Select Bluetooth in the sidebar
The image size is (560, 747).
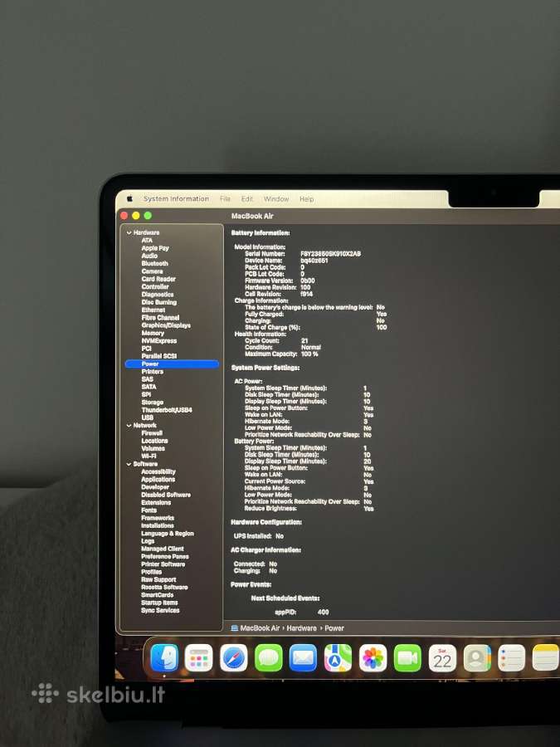click(155, 263)
